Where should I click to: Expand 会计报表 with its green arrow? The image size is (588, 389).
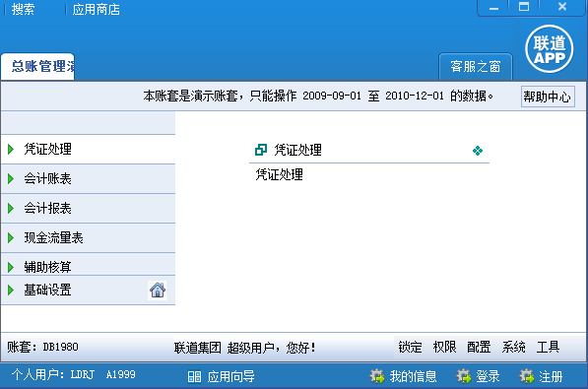[x=11, y=208]
